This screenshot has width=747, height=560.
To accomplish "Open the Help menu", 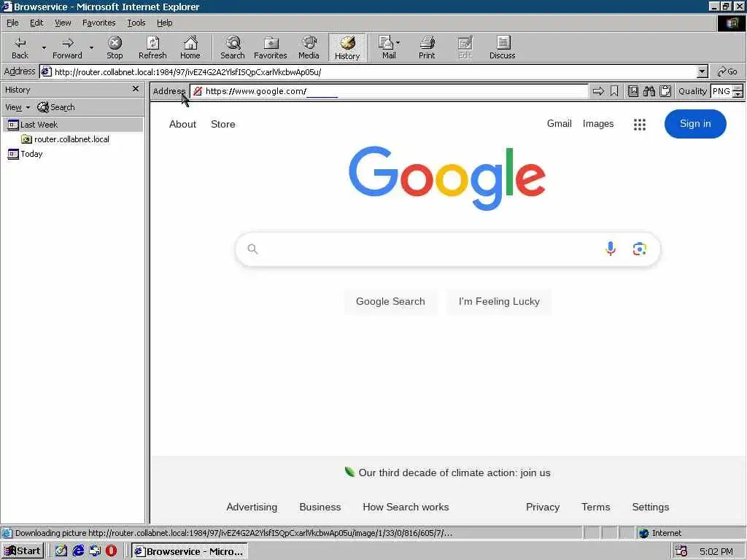I will (x=164, y=23).
